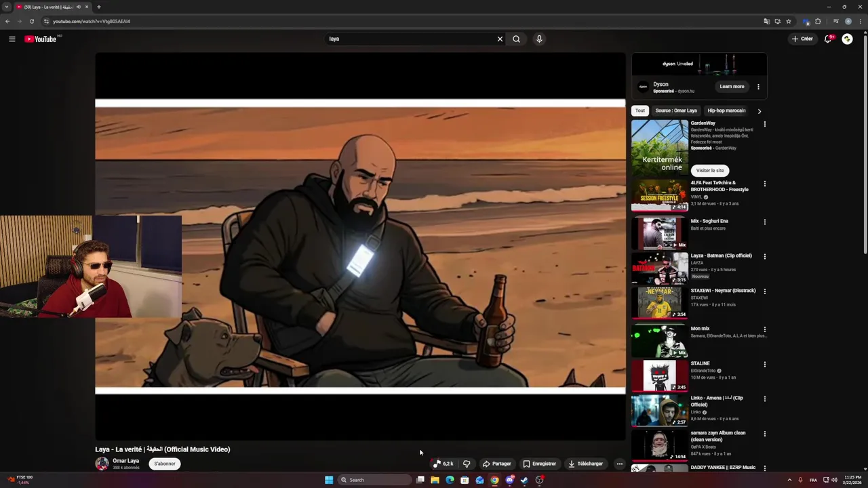Translate this page icon in address bar
Screen dimensions: 868x488
pos(766,21)
